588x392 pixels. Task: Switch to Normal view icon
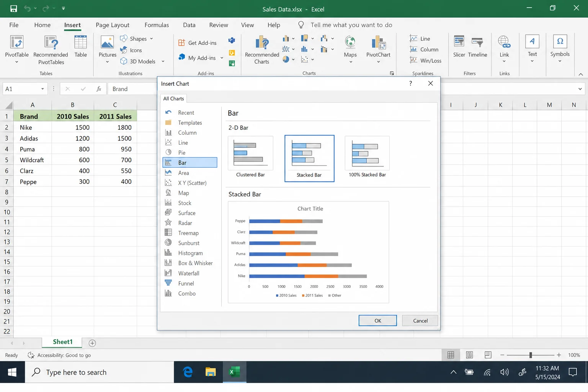(451, 355)
